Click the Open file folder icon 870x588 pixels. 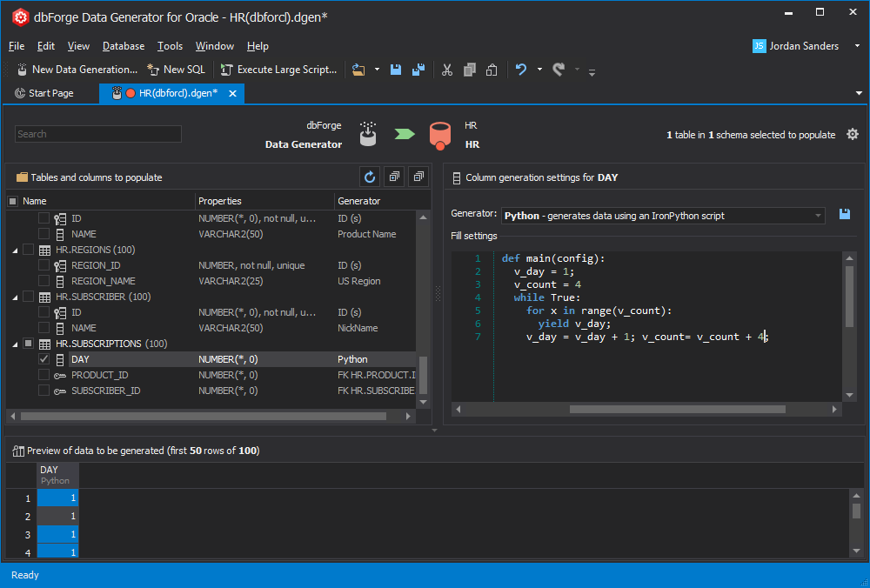click(358, 70)
